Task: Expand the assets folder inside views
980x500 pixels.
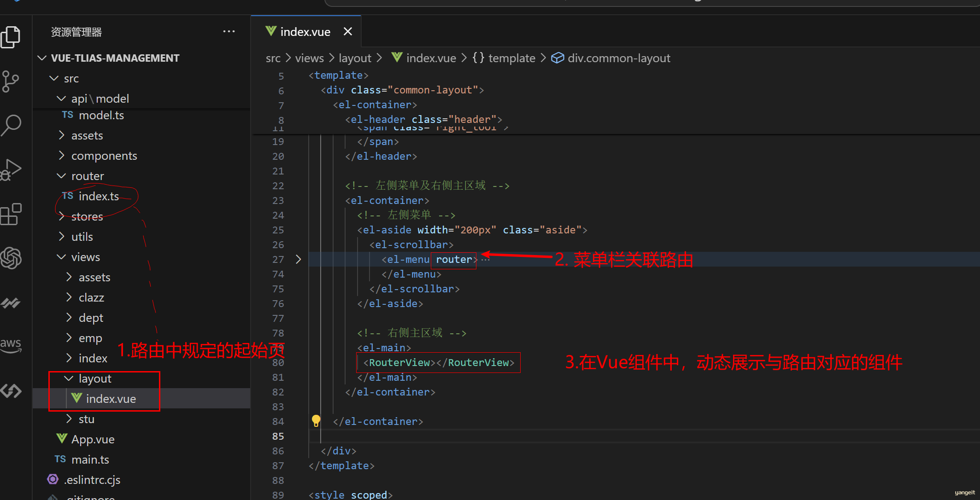Action: (x=69, y=277)
